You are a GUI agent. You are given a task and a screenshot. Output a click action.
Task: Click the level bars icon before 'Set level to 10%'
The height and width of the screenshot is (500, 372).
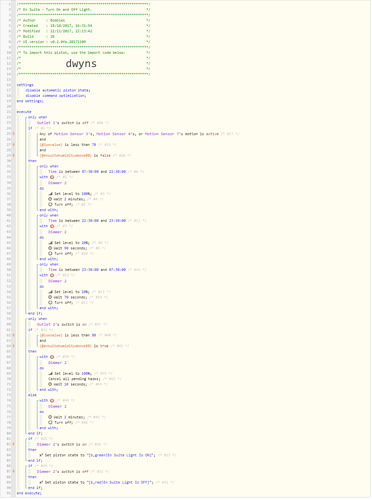[50, 292]
